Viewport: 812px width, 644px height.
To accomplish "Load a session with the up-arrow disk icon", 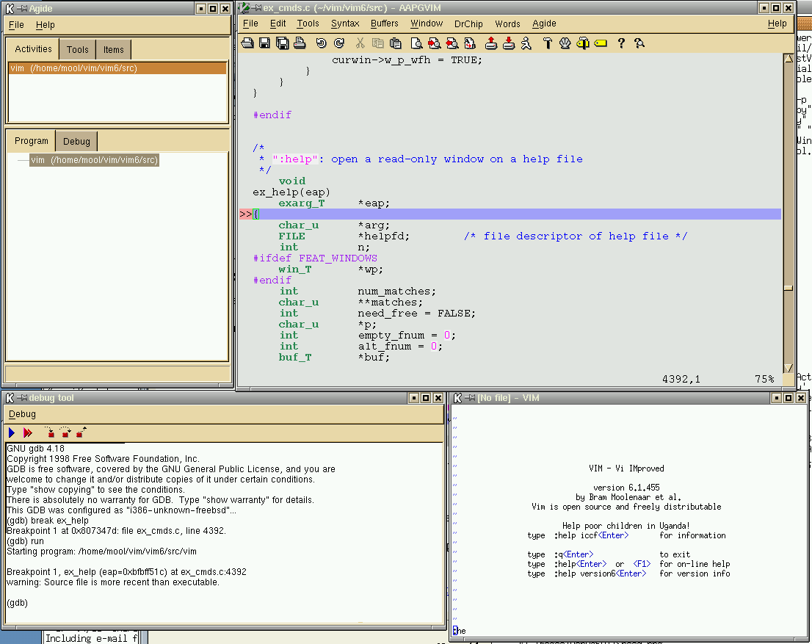I will (x=491, y=43).
